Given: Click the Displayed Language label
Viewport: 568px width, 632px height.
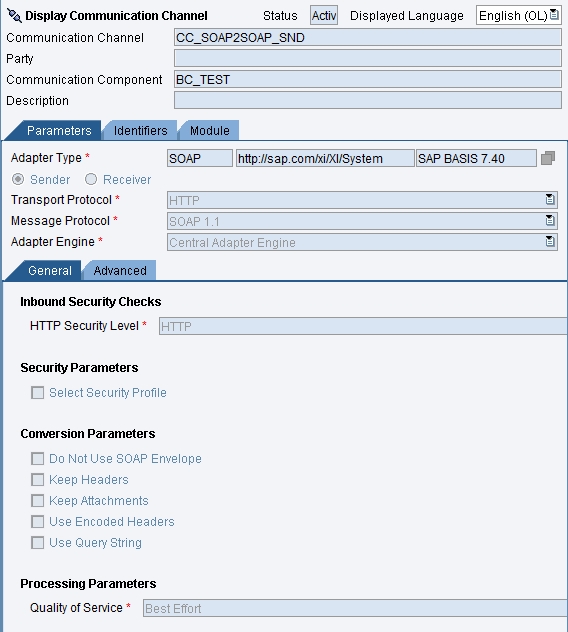Looking at the screenshot, I should pyautogui.click(x=406, y=16).
